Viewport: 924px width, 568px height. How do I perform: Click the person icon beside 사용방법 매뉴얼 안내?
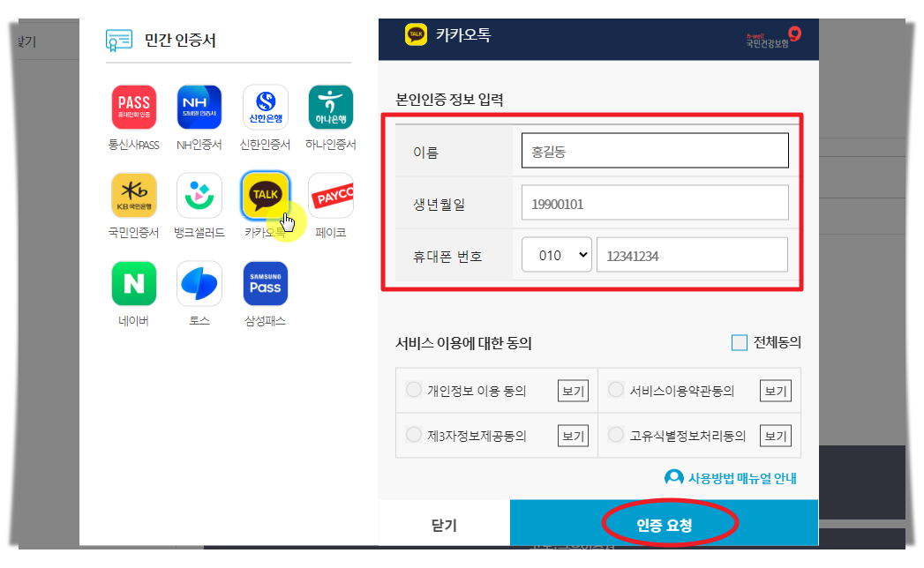click(673, 478)
